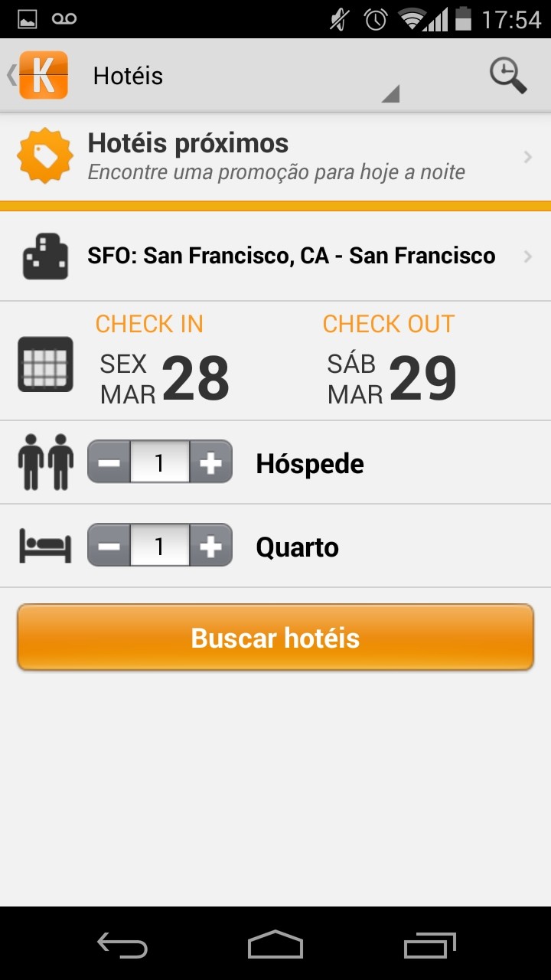Tap the guests people icon
Screen dimensions: 551x980
tap(46, 462)
